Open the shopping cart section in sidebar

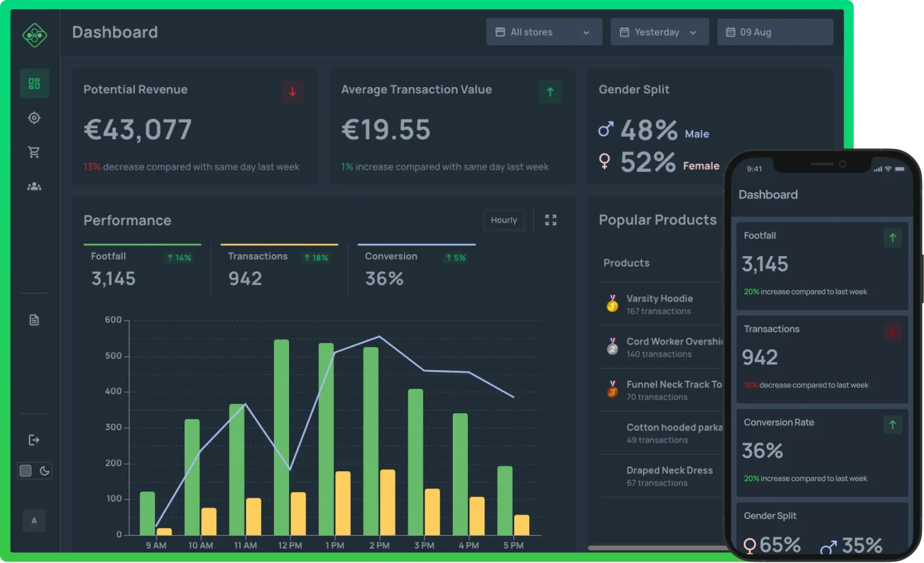point(34,152)
